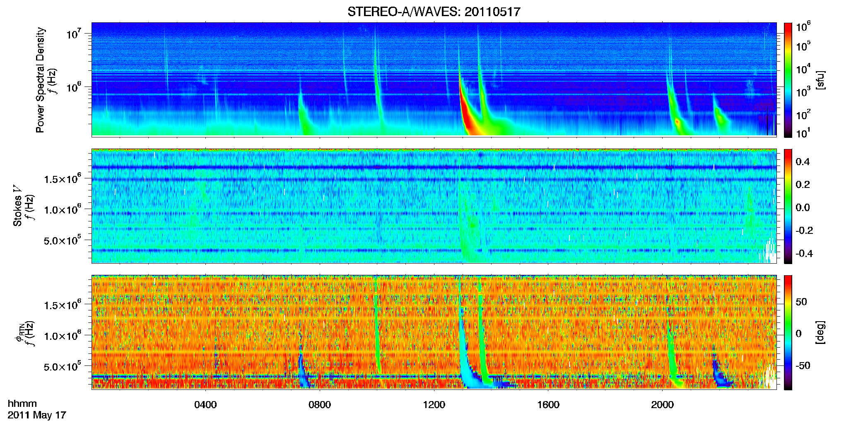Viewport: 868px width, 447px height.
Task: Click the -0.4 tick on Stokes colorbar
Action: (804, 253)
